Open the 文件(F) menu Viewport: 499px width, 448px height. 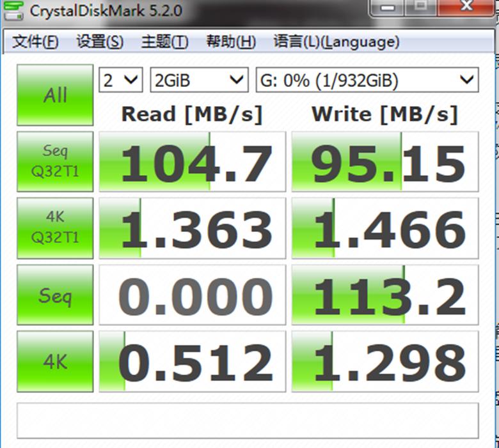[x=35, y=42]
